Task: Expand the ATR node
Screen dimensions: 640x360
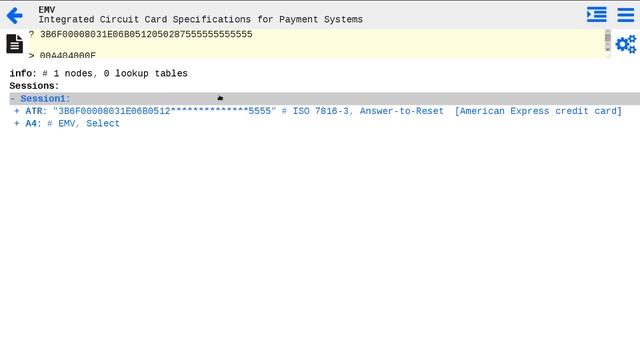Action: [x=17, y=111]
